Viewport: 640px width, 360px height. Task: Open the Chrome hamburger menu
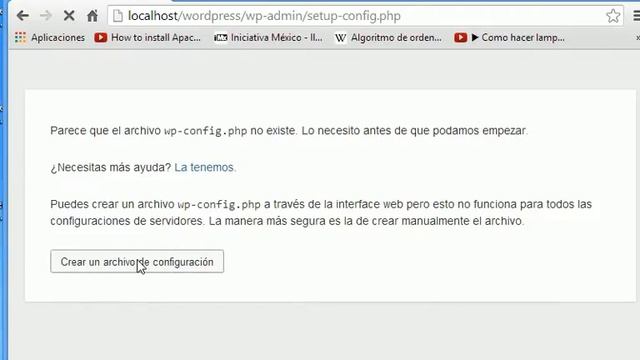coord(636,16)
